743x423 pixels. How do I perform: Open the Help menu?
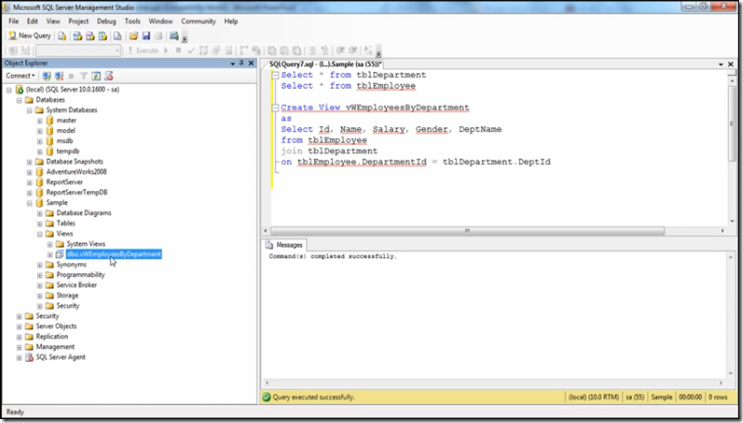click(231, 21)
